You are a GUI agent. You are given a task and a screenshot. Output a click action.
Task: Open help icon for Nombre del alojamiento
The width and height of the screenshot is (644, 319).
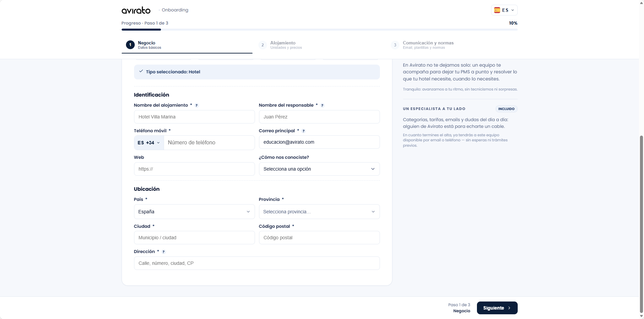[x=197, y=105]
